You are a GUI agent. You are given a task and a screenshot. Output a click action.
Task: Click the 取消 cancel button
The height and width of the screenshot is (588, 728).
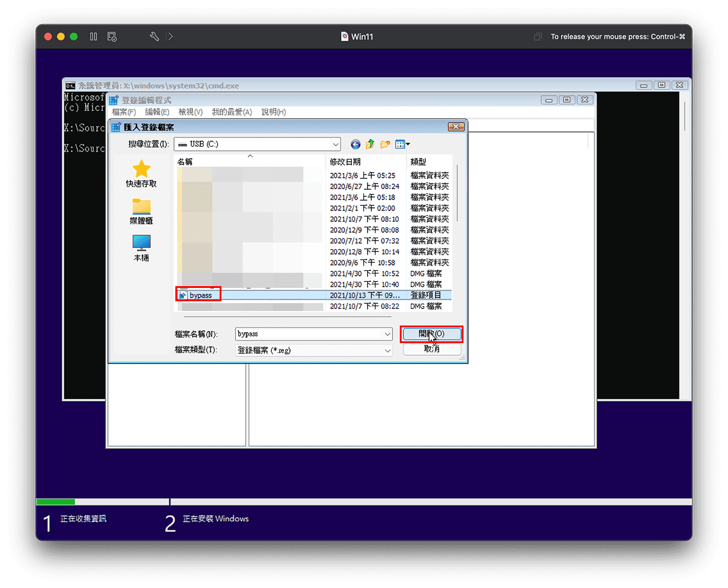point(432,350)
